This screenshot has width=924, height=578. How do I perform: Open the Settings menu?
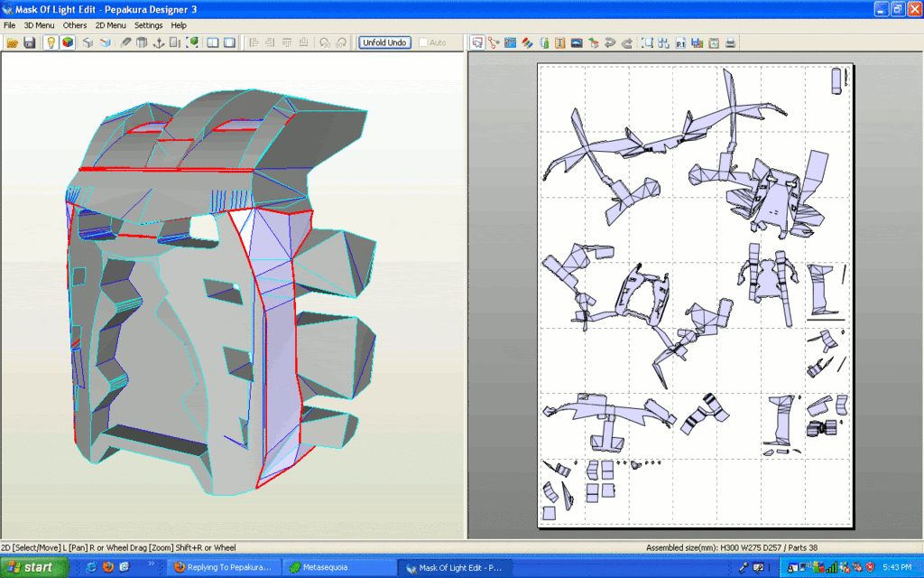coord(149,25)
